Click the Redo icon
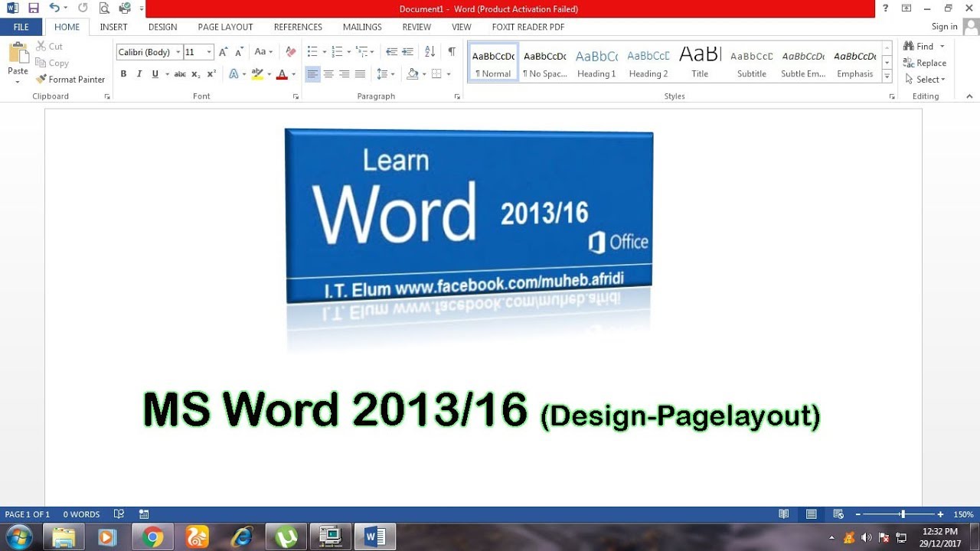Image resolution: width=980 pixels, height=551 pixels. click(83, 8)
